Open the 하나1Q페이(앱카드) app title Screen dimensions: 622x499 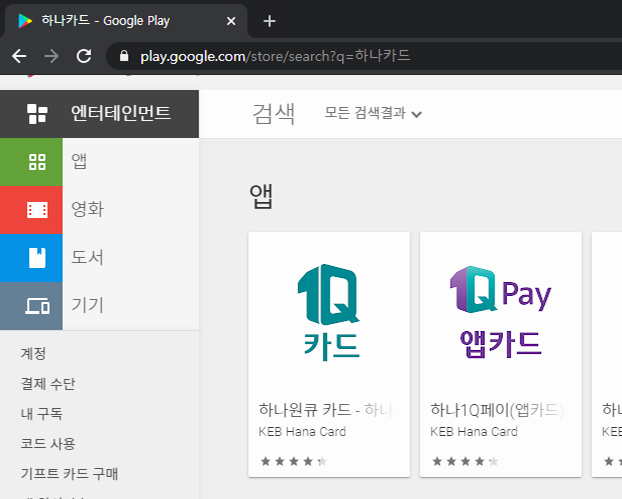(x=497, y=410)
